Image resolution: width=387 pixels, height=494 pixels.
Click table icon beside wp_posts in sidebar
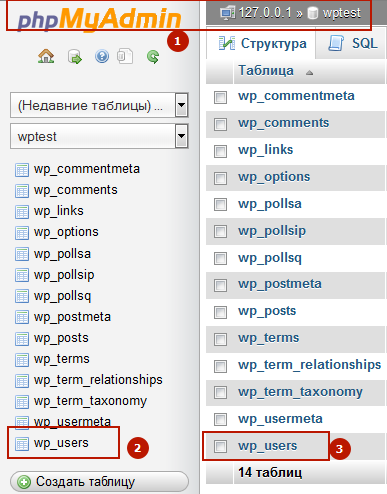coord(22,339)
